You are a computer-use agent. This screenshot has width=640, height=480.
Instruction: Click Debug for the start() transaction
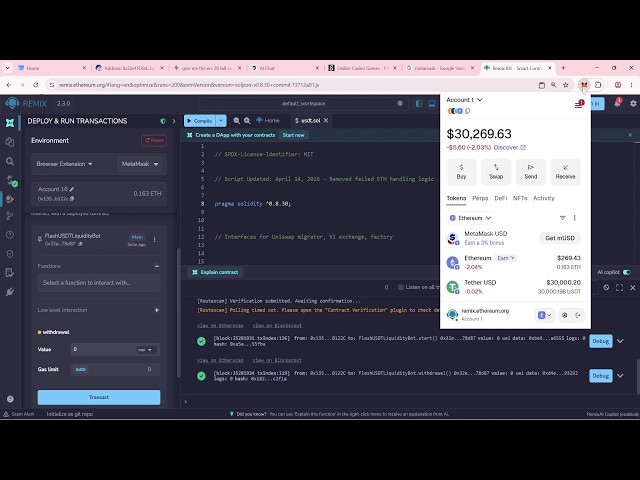601,341
